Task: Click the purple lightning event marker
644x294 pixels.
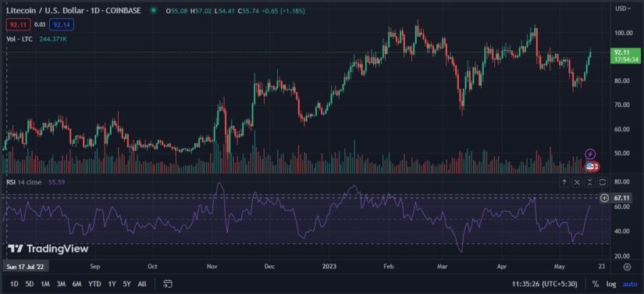Action: click(590, 154)
